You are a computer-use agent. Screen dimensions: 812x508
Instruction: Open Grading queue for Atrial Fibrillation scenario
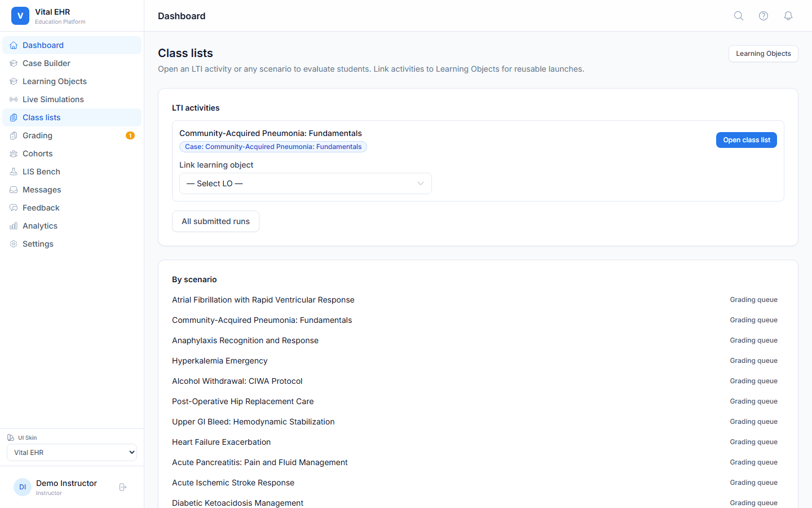click(753, 300)
